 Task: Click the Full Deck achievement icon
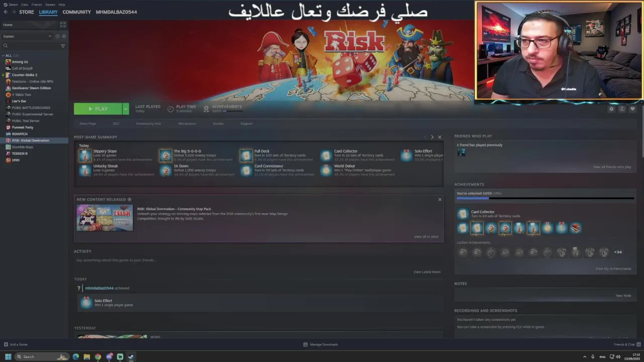pyautogui.click(x=246, y=155)
